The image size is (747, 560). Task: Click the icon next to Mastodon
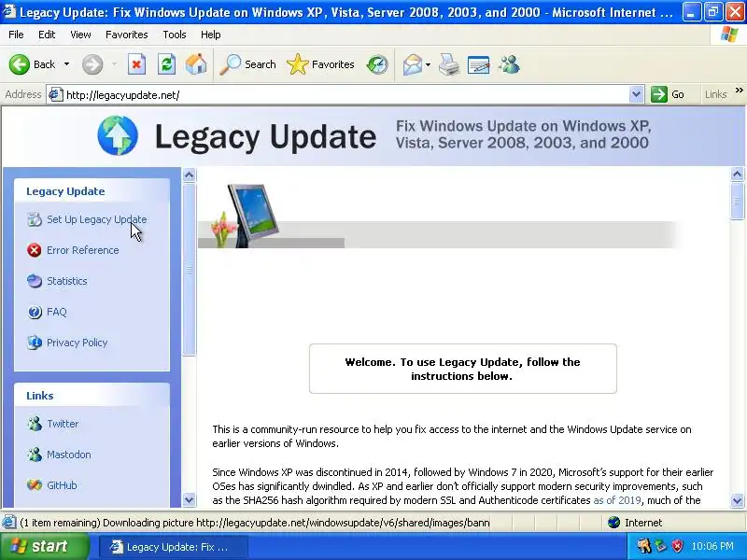tap(35, 455)
